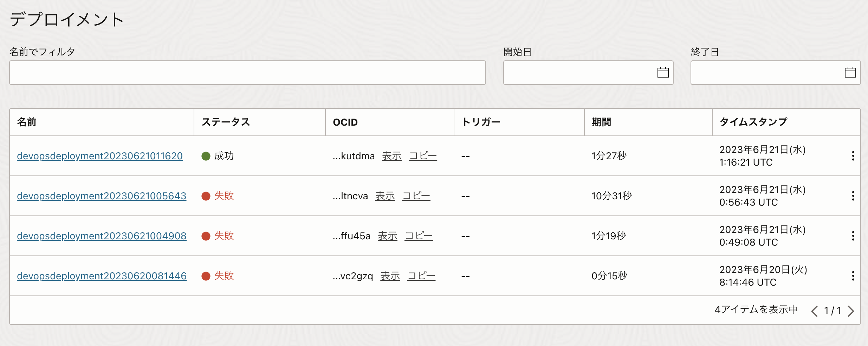Open the 開始日 calendar date picker
The width and height of the screenshot is (868, 346).
click(663, 72)
